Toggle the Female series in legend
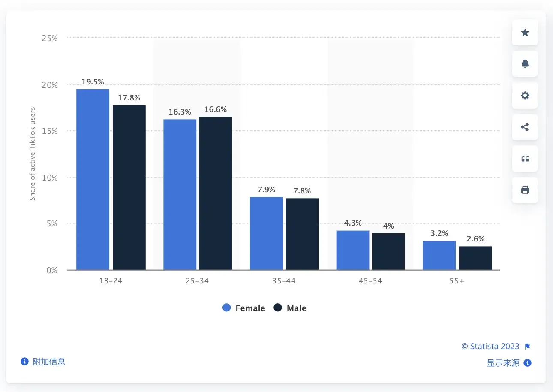 [244, 308]
